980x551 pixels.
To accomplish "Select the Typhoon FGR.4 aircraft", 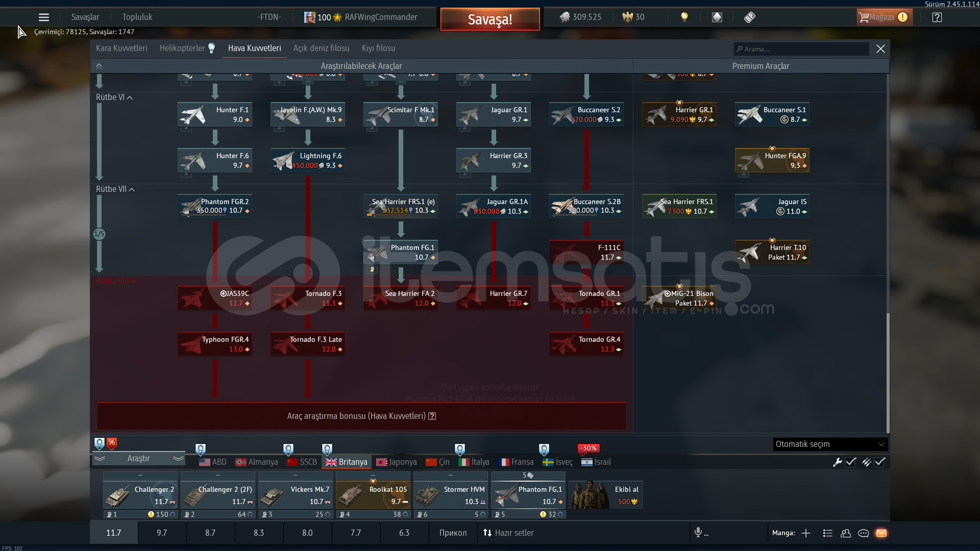I will click(x=215, y=344).
